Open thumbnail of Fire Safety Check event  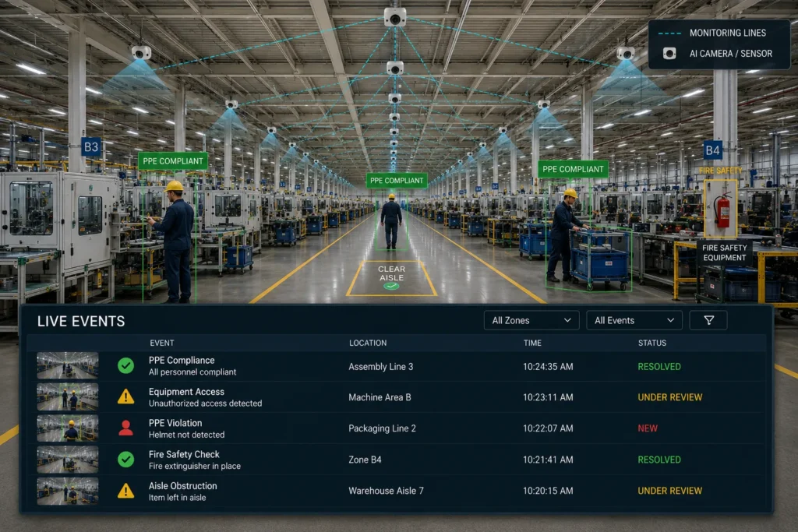click(68, 460)
